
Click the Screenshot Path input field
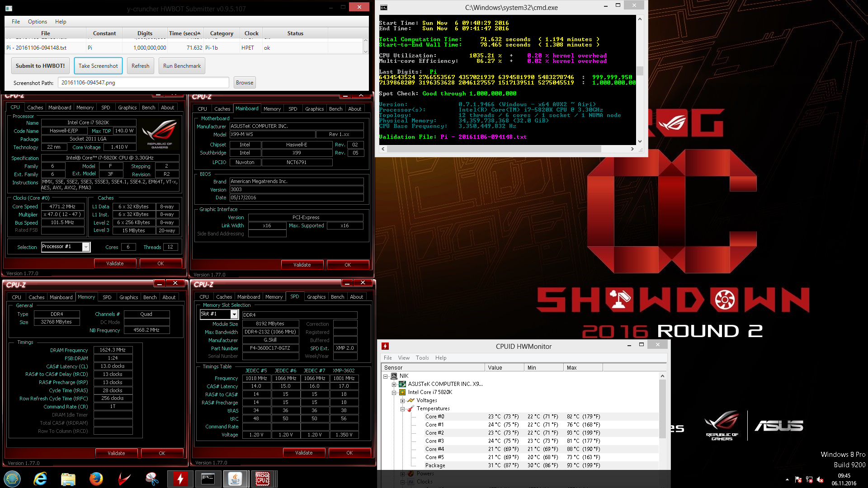[x=143, y=82]
